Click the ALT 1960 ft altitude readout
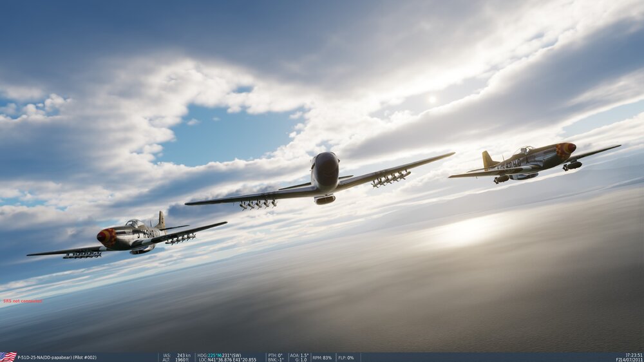 pyautogui.click(x=176, y=359)
